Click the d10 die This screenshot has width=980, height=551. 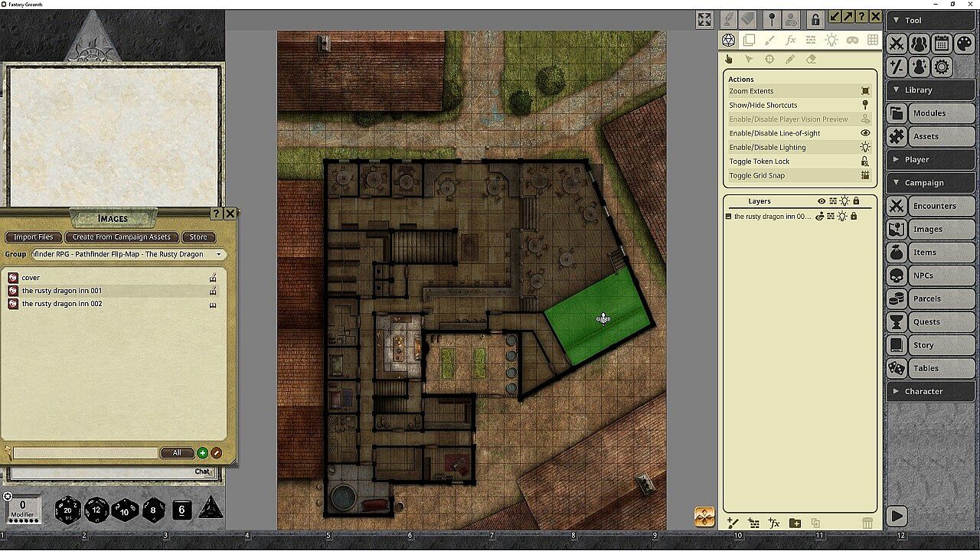click(125, 509)
